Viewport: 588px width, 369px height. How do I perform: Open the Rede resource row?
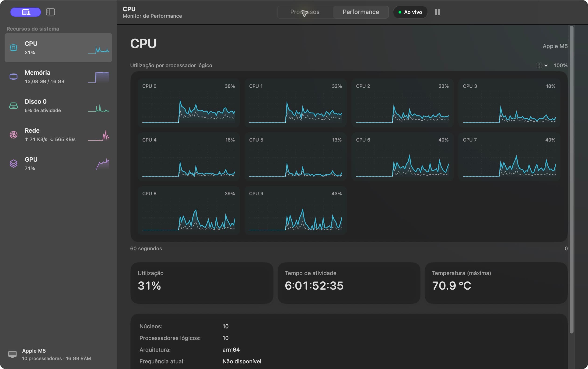[x=58, y=135]
